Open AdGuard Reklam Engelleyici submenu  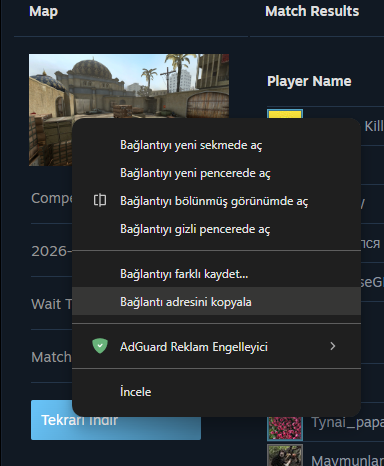[216, 347]
